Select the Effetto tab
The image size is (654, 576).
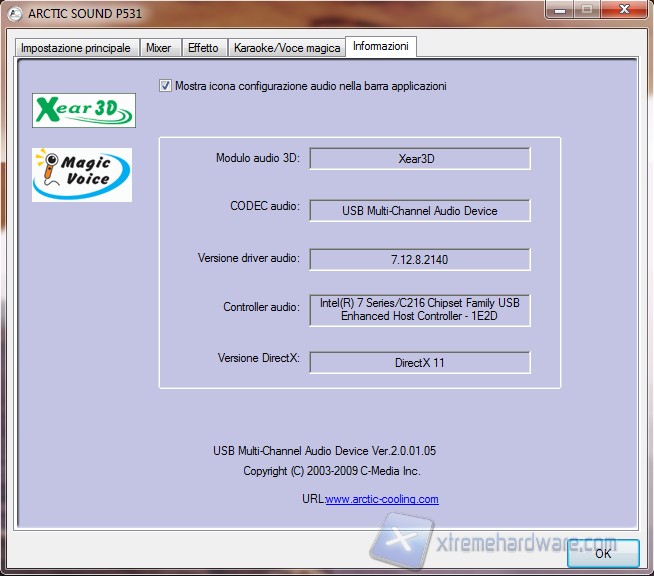tap(203, 48)
